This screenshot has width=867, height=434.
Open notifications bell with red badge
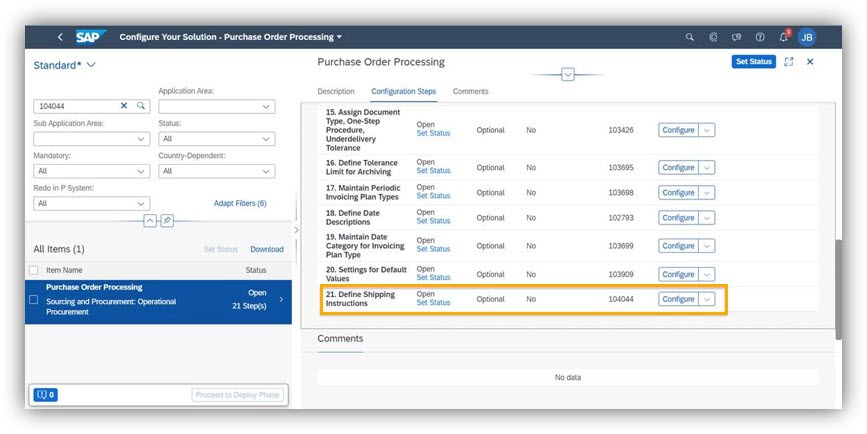click(x=784, y=37)
